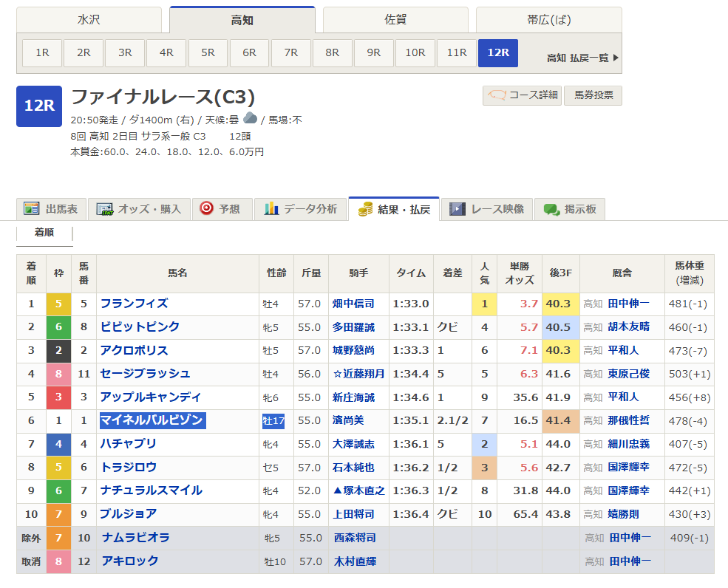Select the 高知 racecourse tab

[242, 20]
